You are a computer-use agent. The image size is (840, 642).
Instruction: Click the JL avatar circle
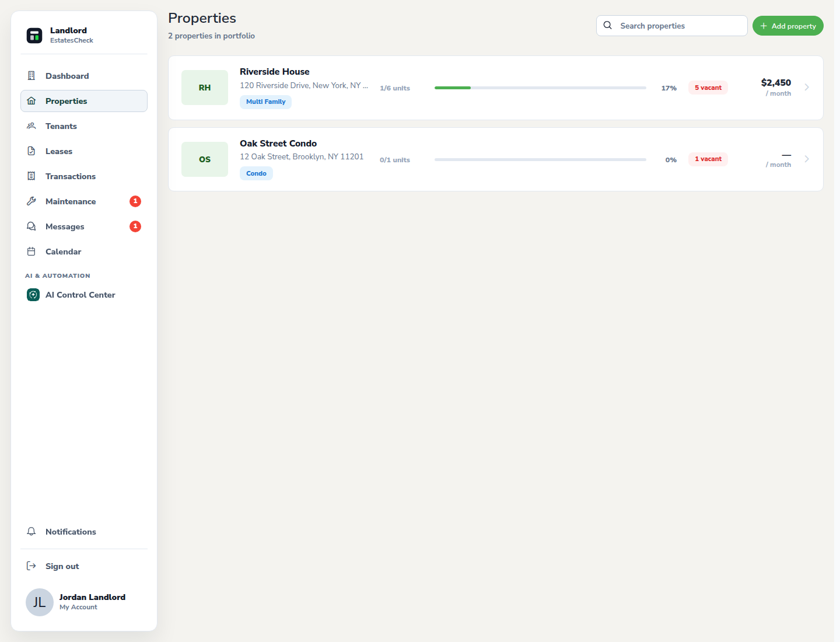coord(40,602)
